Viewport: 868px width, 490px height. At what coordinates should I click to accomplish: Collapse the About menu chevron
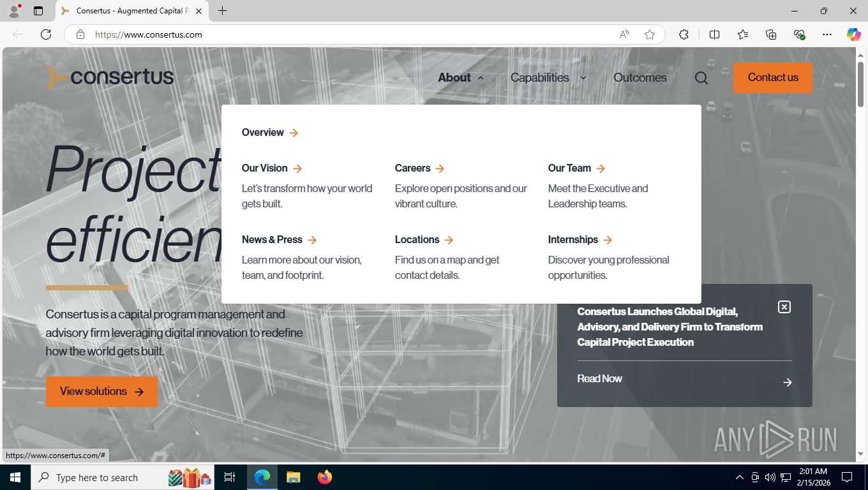[481, 78]
